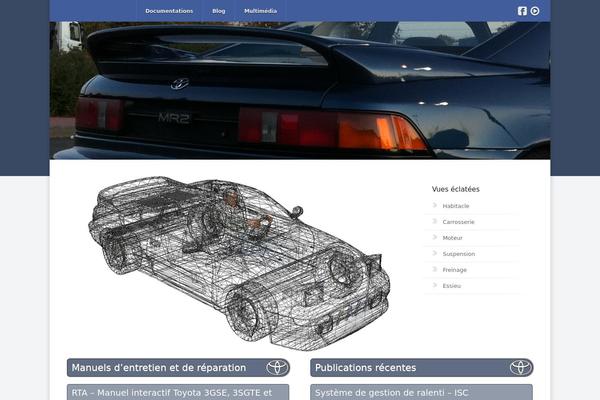Open the Blog menu item
Viewport: 600px width, 400px height.
coord(218,11)
